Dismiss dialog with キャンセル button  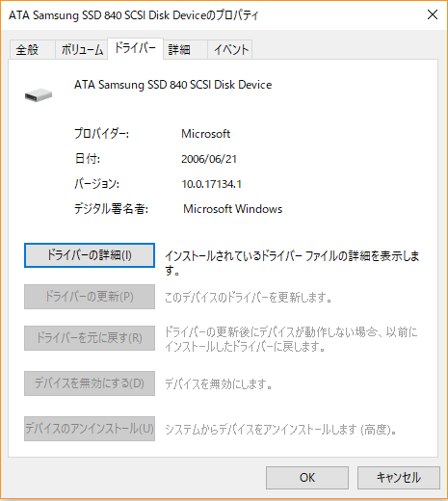pos(399,478)
